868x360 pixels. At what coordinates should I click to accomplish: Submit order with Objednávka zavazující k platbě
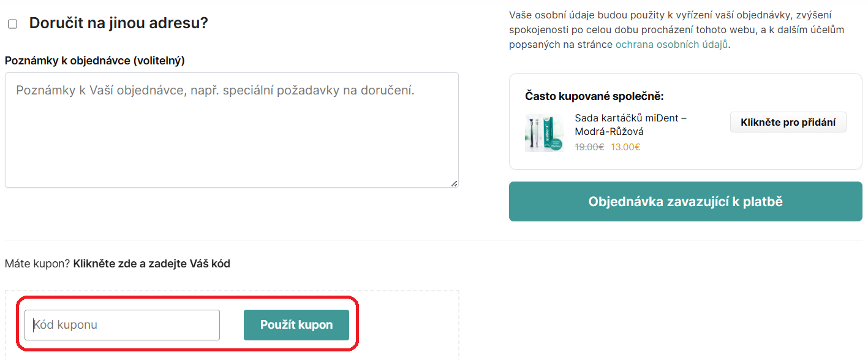685,201
